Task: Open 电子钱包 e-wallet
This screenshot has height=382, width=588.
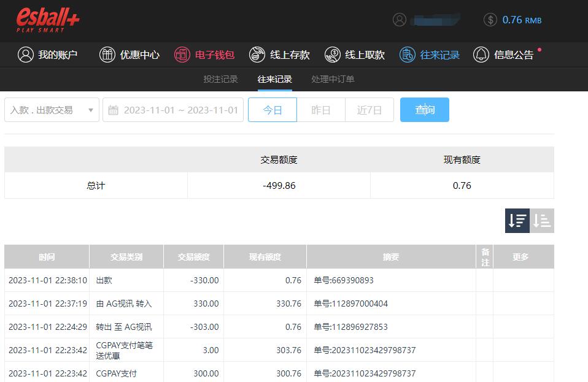Action: click(x=204, y=55)
